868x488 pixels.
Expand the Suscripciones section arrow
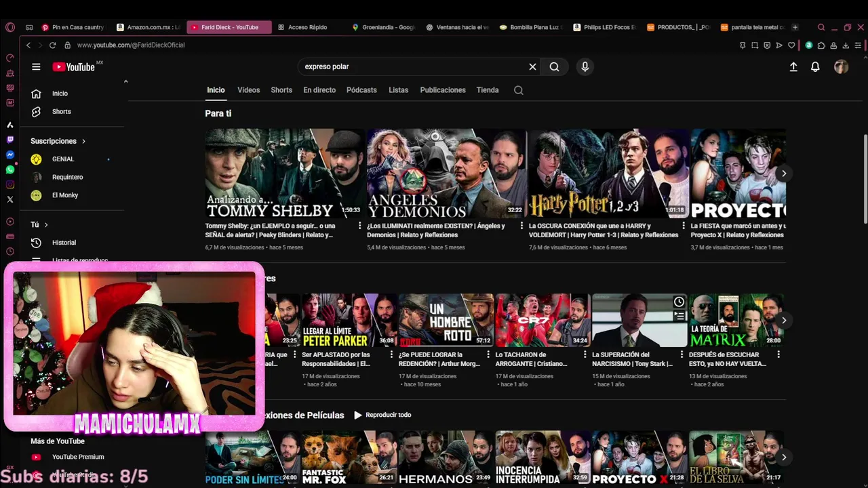click(83, 141)
